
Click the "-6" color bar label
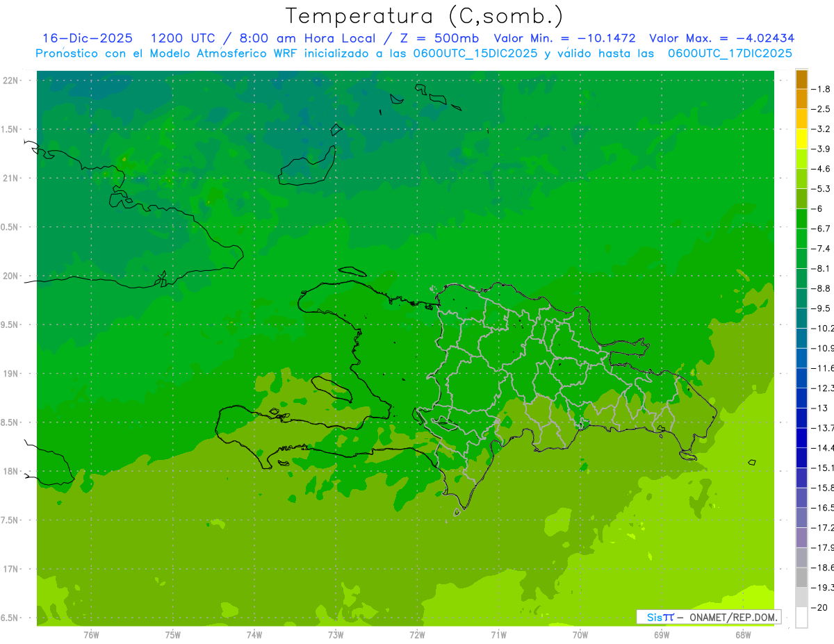(818, 209)
